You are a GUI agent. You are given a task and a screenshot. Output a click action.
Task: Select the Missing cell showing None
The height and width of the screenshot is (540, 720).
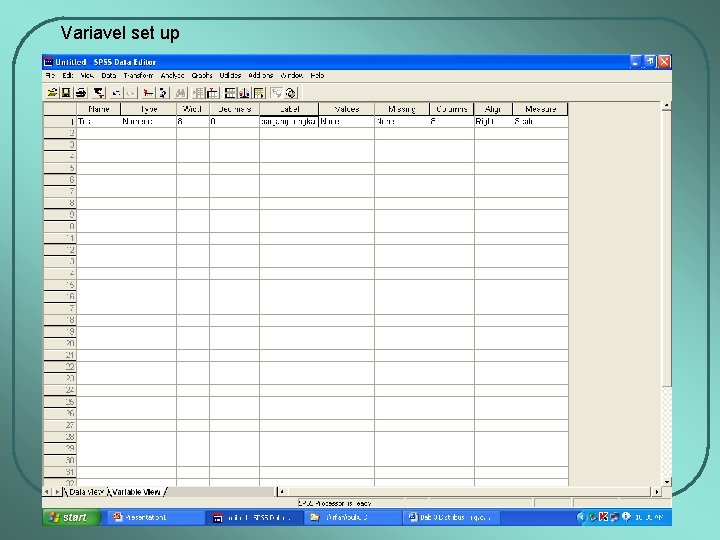(x=402, y=121)
